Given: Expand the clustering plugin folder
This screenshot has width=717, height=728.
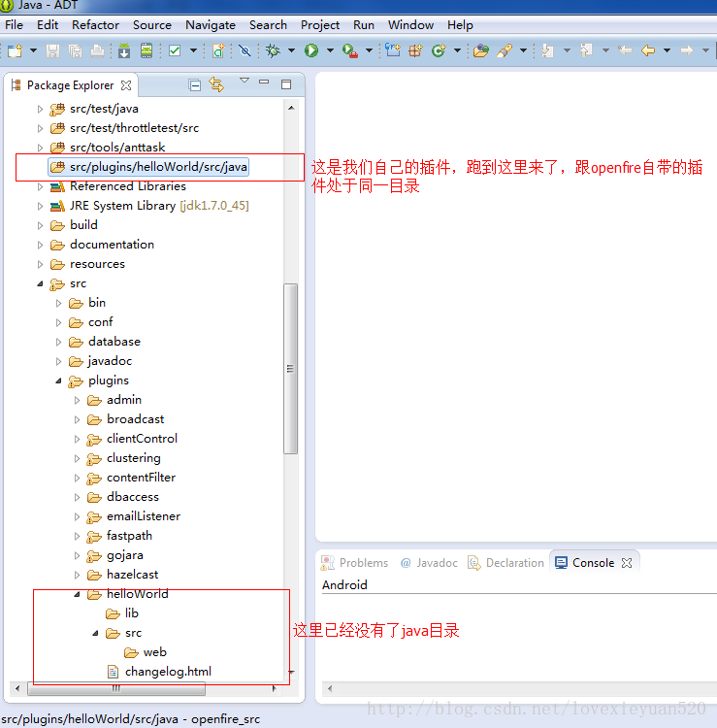Looking at the screenshot, I should coord(77,459).
